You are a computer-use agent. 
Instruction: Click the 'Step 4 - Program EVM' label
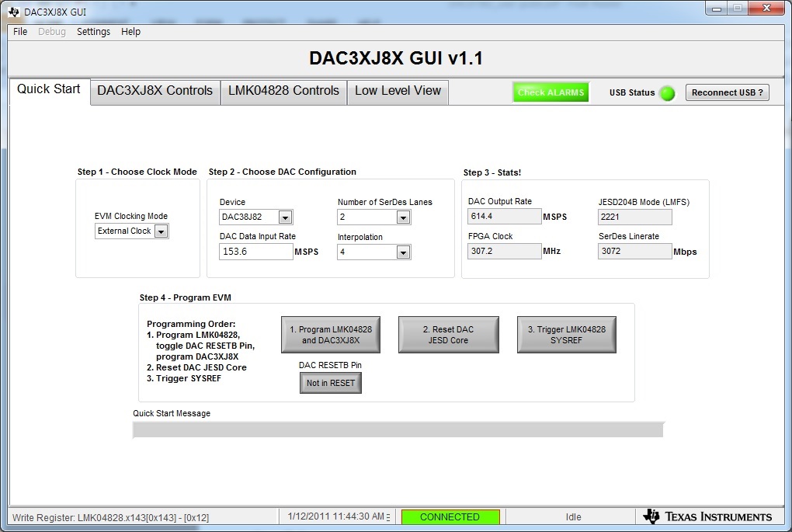[186, 297]
